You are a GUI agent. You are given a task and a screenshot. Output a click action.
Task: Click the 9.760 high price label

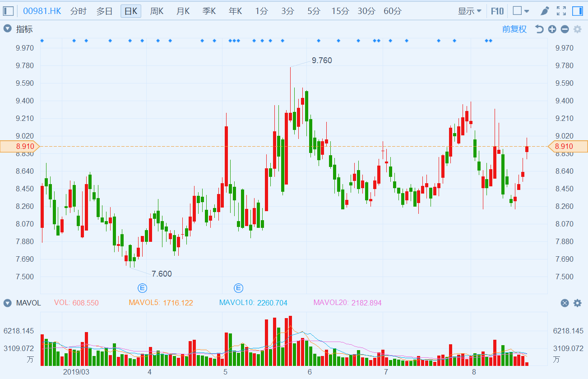coord(322,60)
